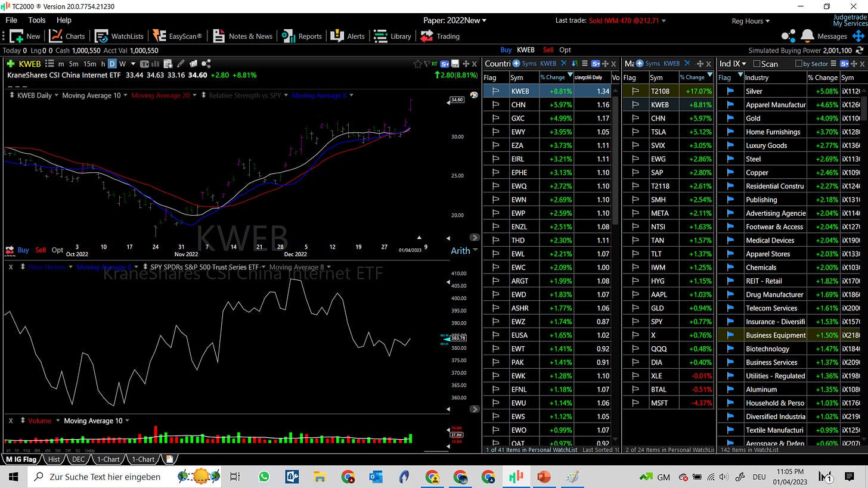Select the CHN row in Countries watchlist

547,104
